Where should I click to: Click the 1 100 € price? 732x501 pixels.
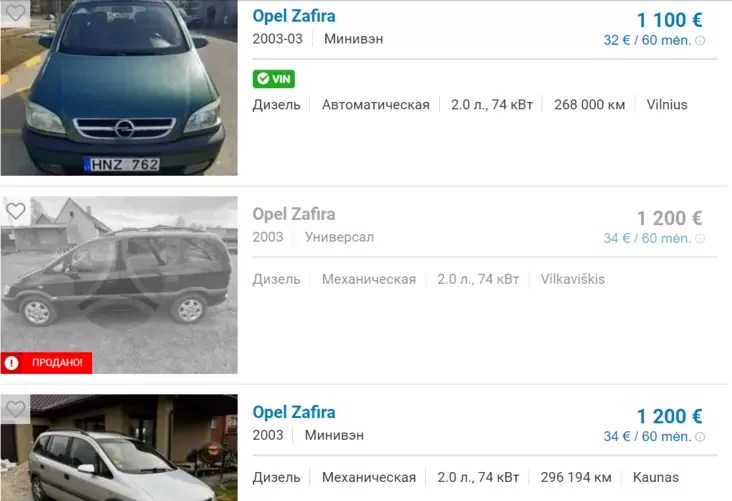[x=669, y=20]
